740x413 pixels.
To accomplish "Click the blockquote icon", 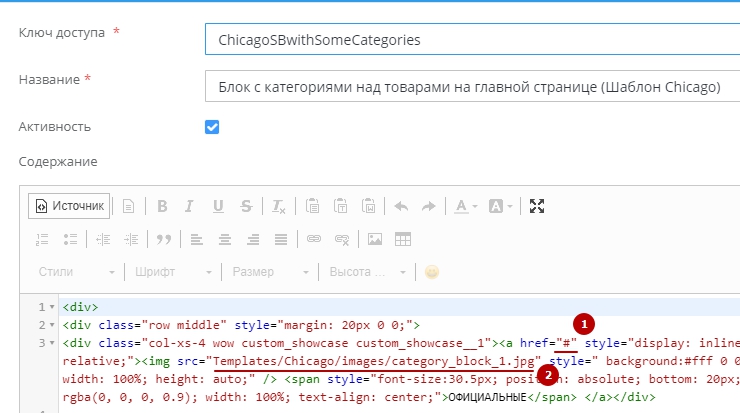I will click(163, 239).
